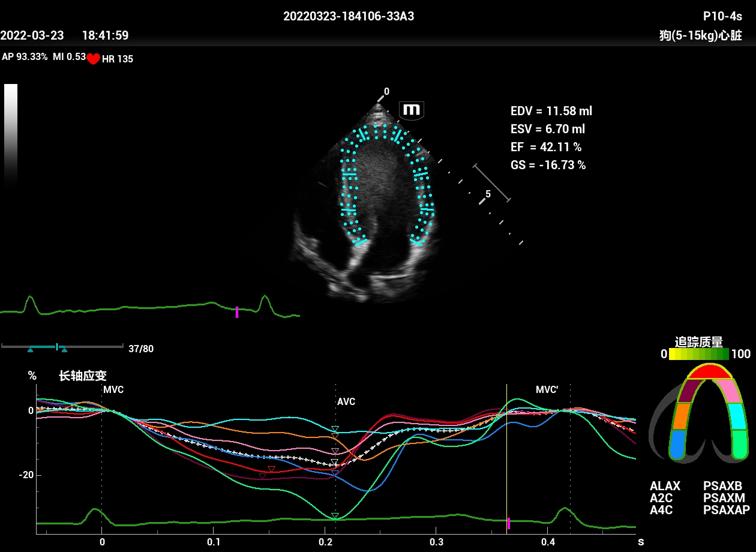756x552 pixels.
Task: Click the MVC event marker label
Action: 113,390
